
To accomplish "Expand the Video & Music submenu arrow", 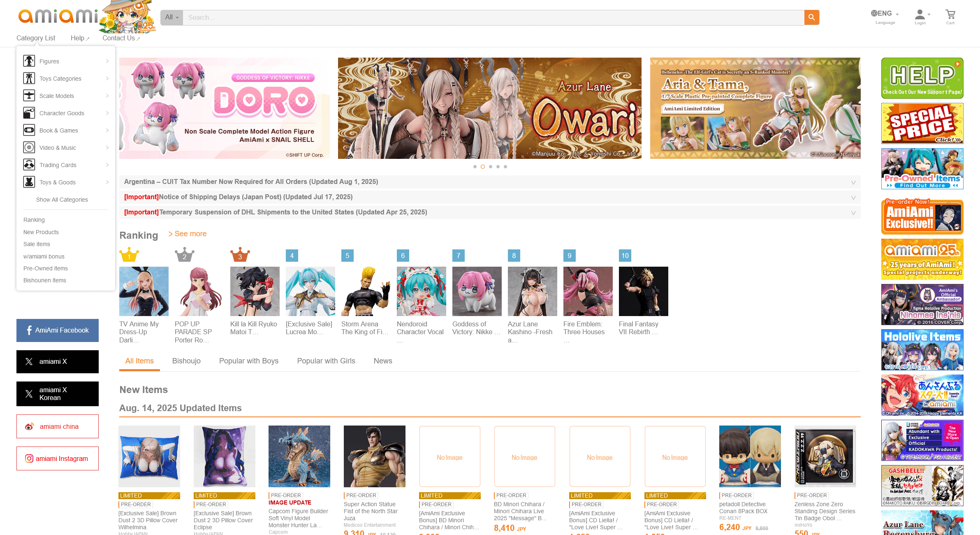I will click(107, 148).
